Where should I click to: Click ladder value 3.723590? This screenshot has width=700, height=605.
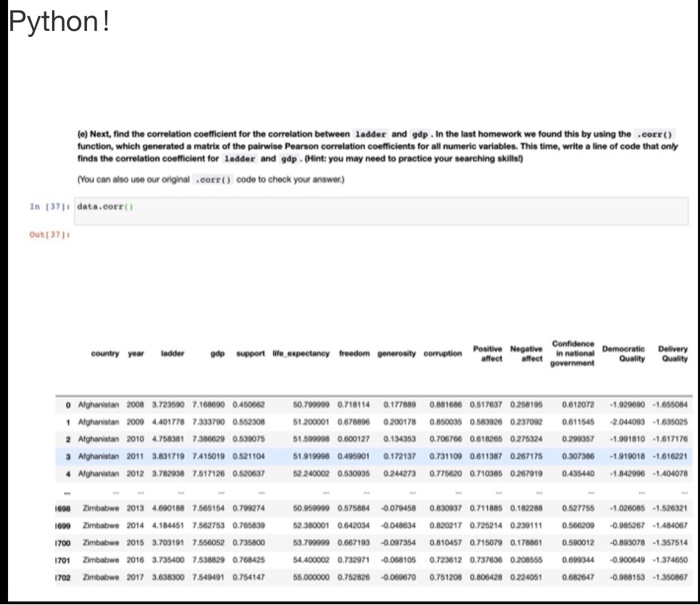[x=168, y=405]
